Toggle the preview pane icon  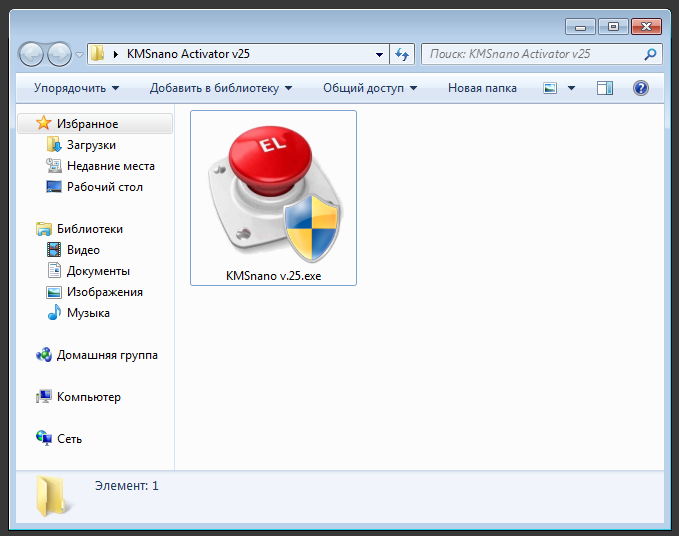point(604,88)
